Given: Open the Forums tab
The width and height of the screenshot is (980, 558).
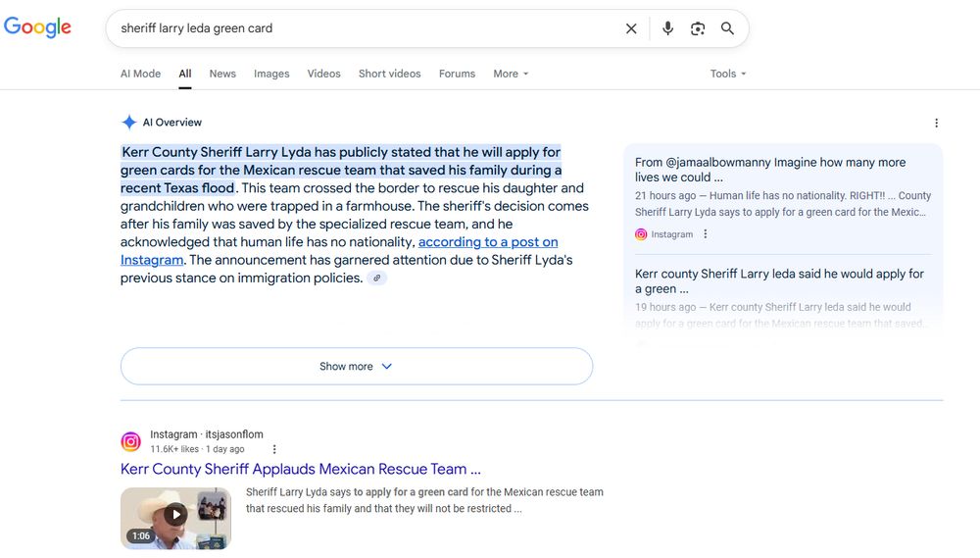Looking at the screenshot, I should (457, 74).
